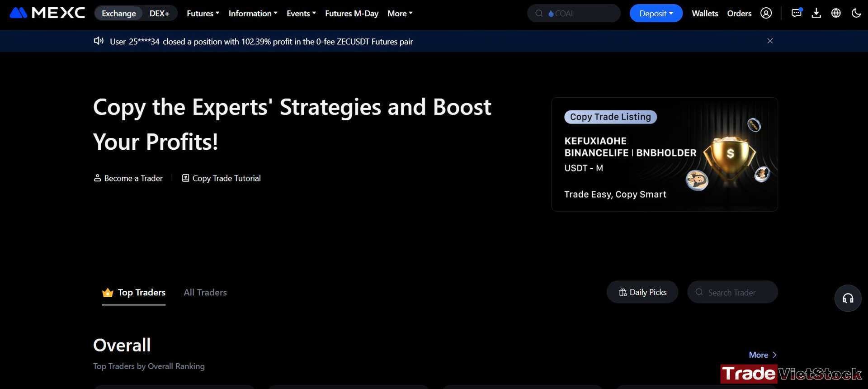Click the Daily Picks button
The image size is (868, 389).
(x=642, y=292)
